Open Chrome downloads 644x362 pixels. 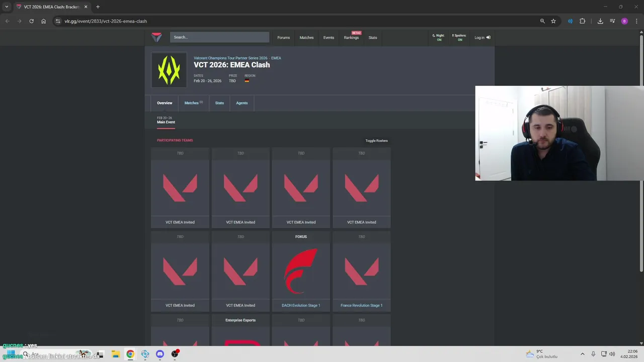click(x=600, y=21)
